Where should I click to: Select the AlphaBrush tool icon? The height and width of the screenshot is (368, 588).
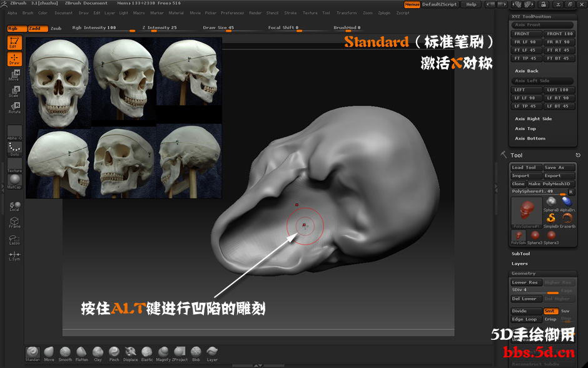tap(567, 204)
